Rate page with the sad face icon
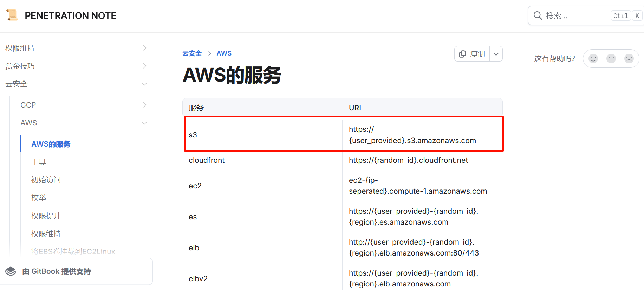 pyautogui.click(x=629, y=58)
